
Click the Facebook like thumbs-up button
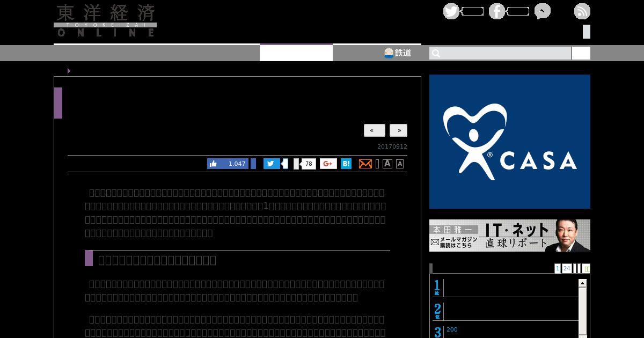tap(228, 164)
